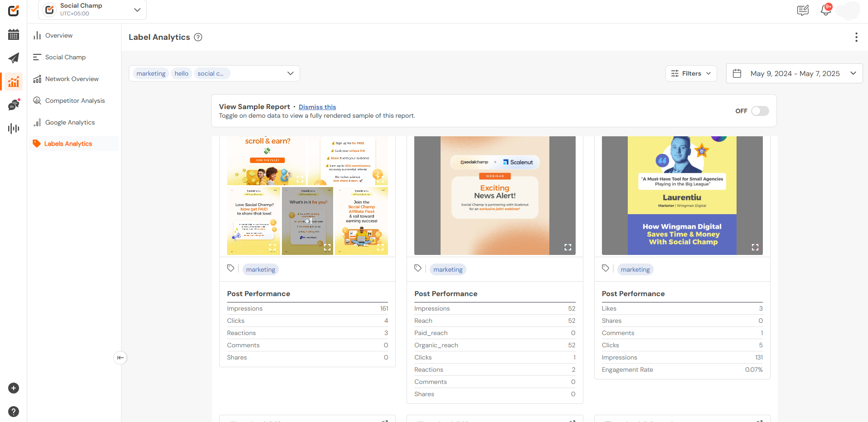Click marketing tag on webinar post card
The width and height of the screenshot is (868, 422).
(x=448, y=269)
